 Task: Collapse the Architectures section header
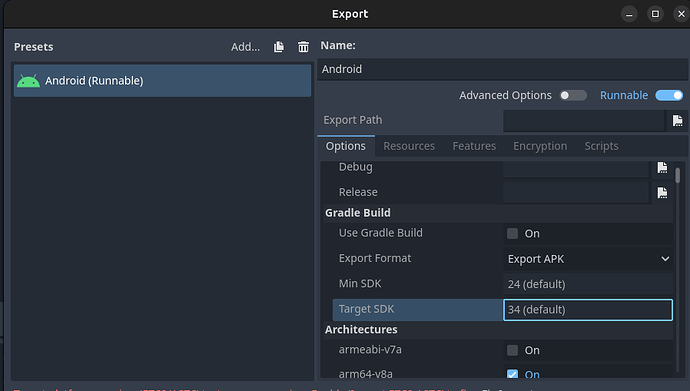pyautogui.click(x=498, y=329)
